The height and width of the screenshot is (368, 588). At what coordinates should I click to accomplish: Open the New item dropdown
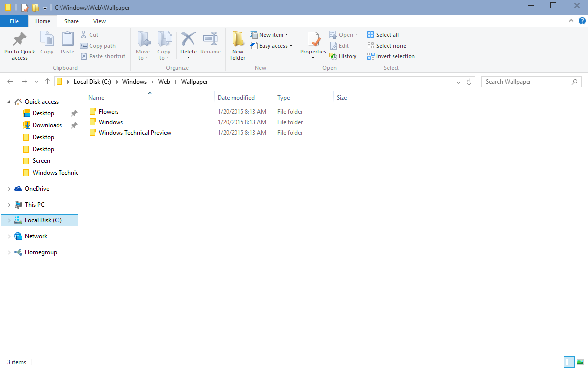tap(271, 34)
